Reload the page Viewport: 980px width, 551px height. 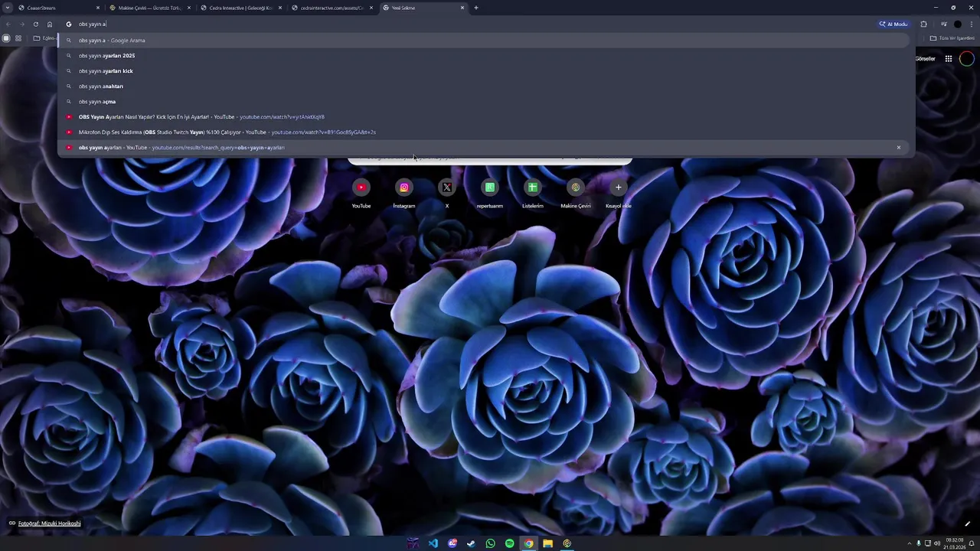point(35,24)
